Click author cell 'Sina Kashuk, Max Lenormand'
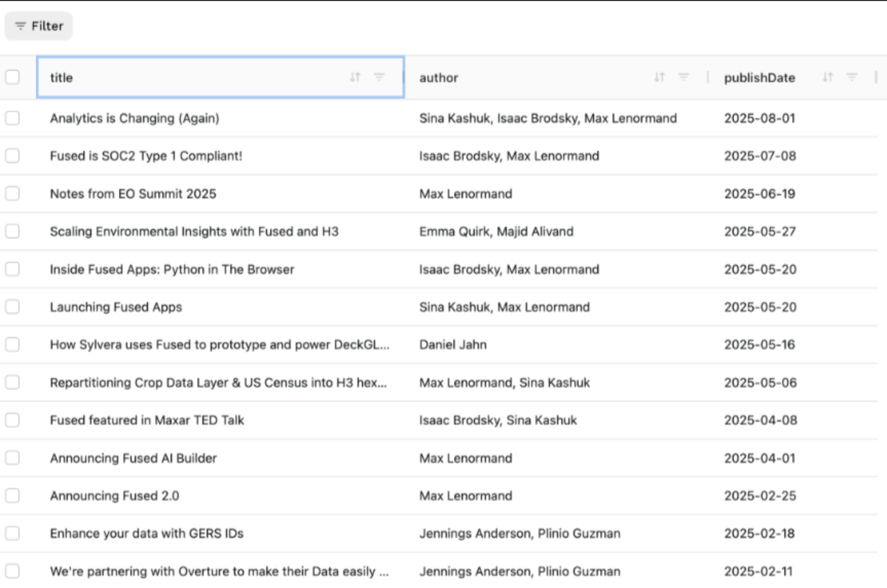This screenshot has height=588, width=887. [x=505, y=307]
